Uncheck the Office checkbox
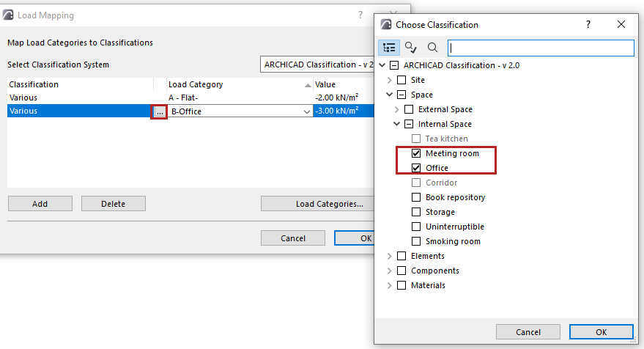Screen dimensions: 644x349 coord(416,168)
